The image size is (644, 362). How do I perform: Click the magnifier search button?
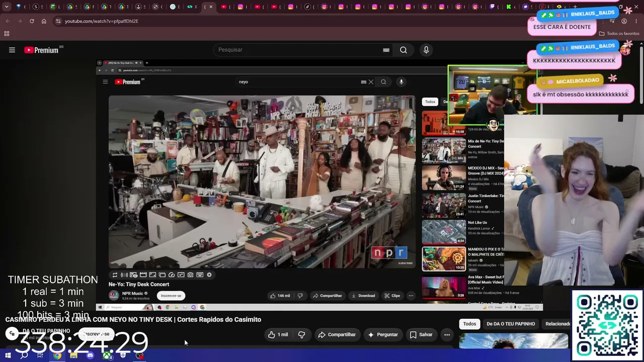404,50
